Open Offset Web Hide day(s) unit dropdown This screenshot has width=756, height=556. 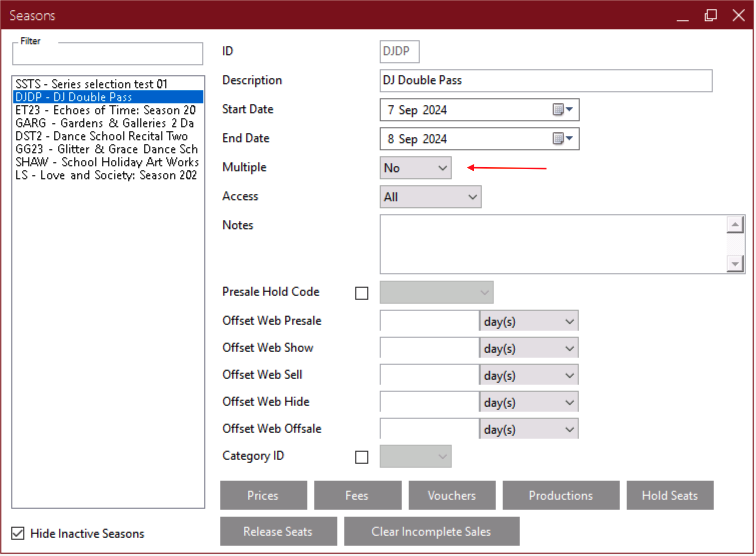(529, 402)
